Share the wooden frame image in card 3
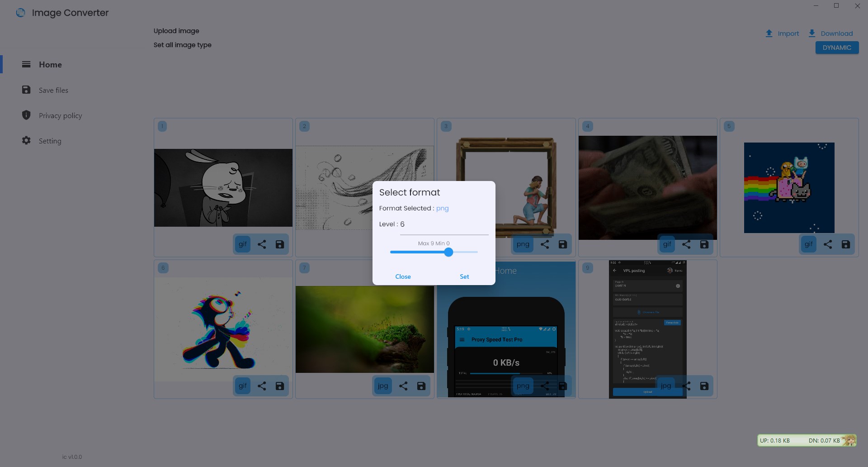The width and height of the screenshot is (868, 467). [545, 244]
